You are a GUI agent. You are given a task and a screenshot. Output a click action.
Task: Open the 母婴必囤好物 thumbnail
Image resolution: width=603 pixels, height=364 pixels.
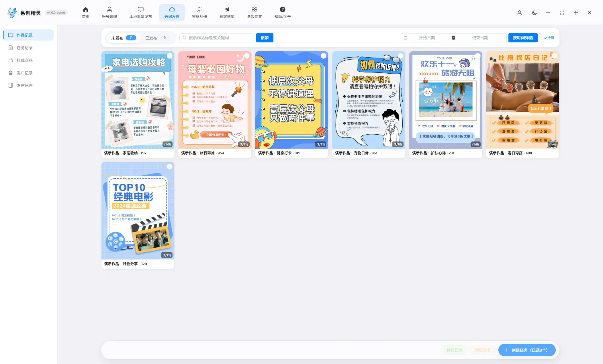[215, 100]
